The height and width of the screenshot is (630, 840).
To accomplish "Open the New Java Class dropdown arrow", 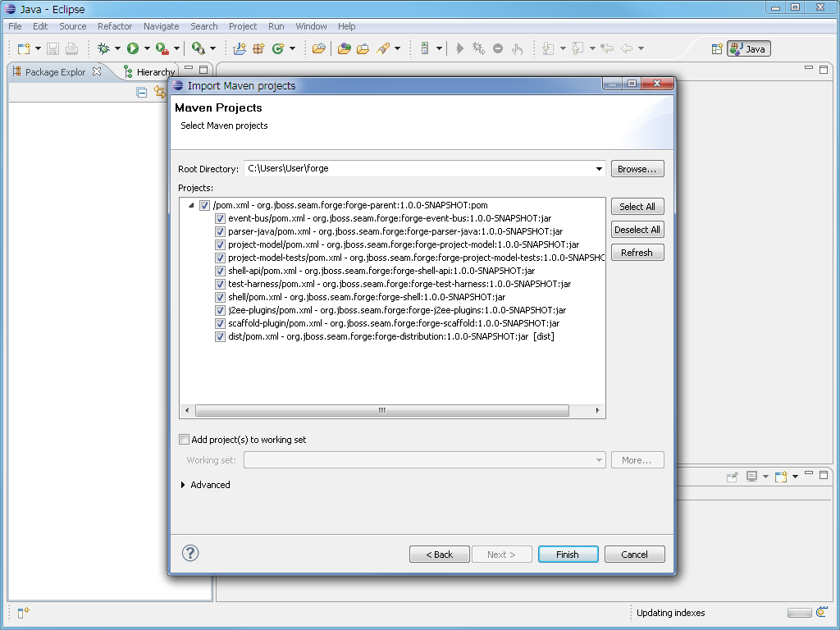I will pyautogui.click(x=292, y=48).
